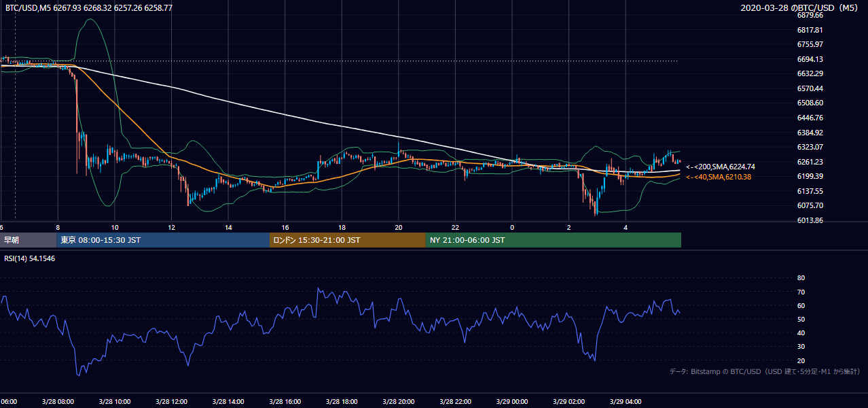Click the RSI 40 level label
This screenshot has width=868, height=408.
point(801,333)
